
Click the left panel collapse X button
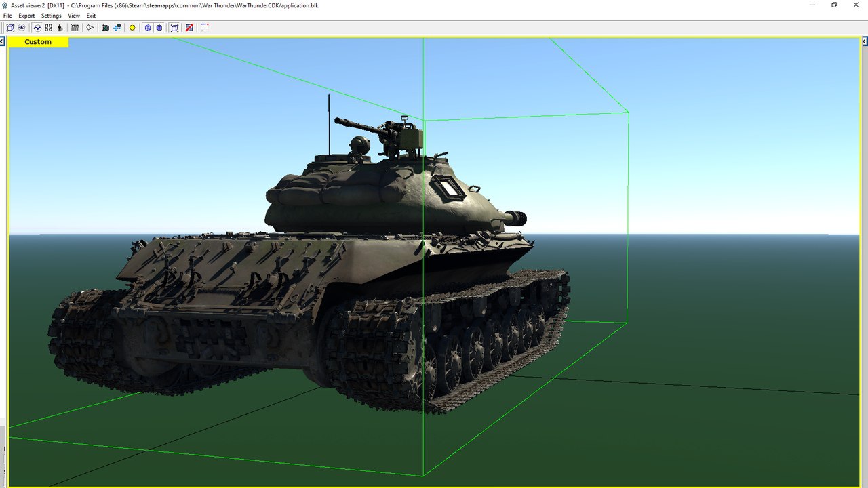coord(3,41)
